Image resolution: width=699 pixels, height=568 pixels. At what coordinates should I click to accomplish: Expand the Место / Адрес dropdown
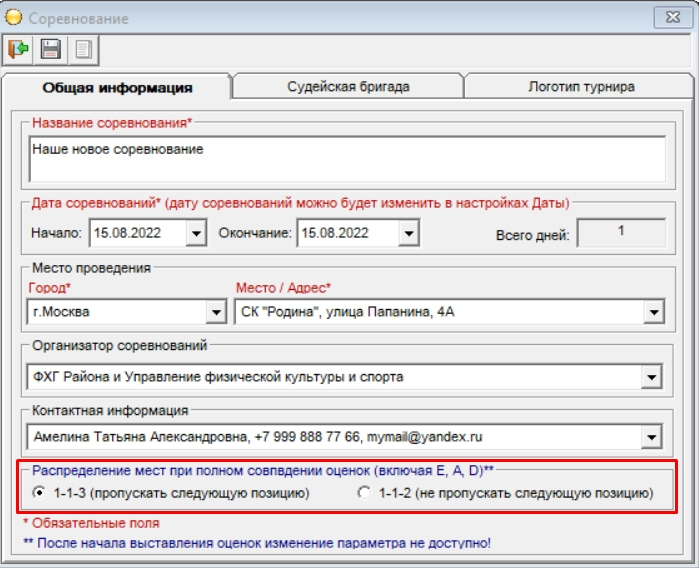(653, 313)
